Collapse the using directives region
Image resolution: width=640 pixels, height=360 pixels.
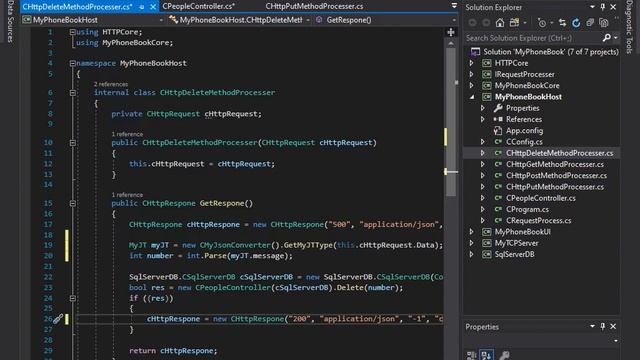tap(72, 32)
